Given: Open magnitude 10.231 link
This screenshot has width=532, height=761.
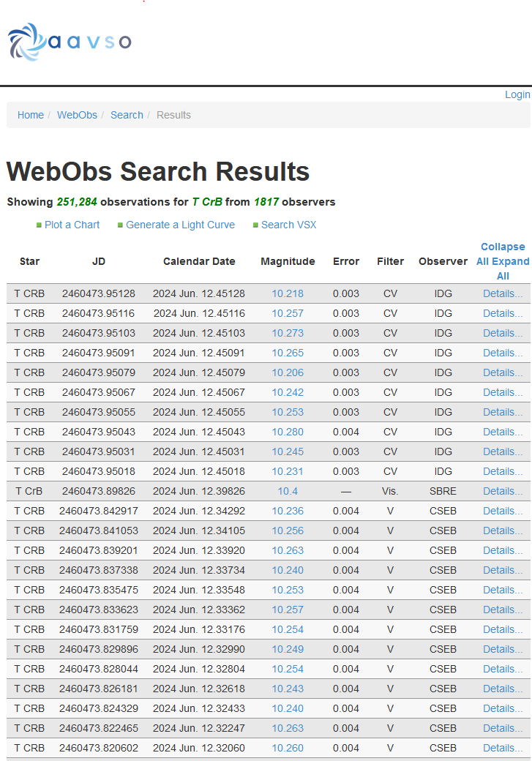Looking at the screenshot, I should point(288,471).
